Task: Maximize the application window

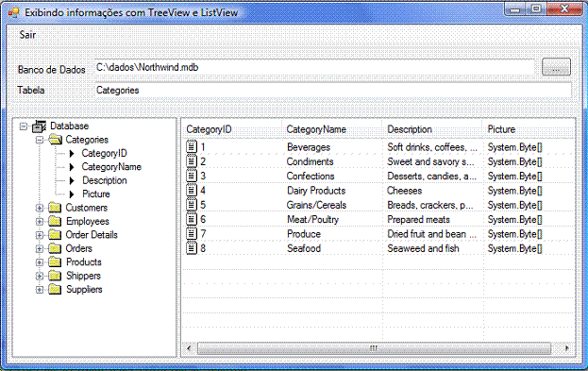Action: tap(537, 8)
